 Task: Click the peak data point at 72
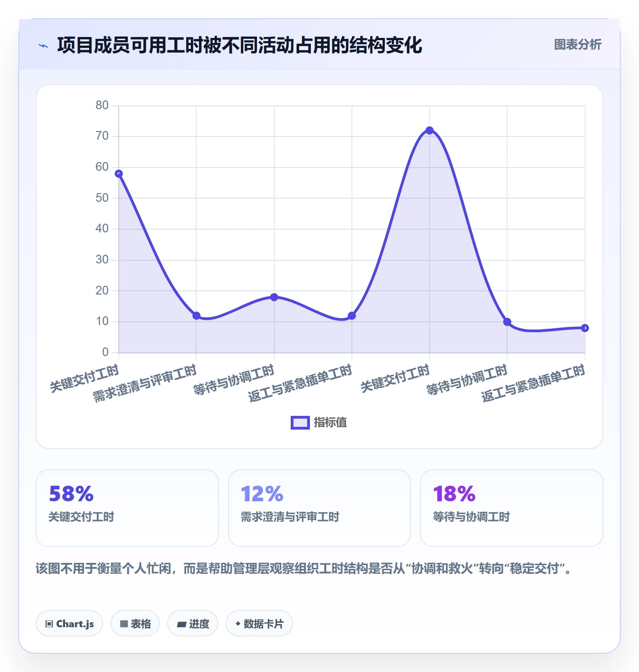(x=429, y=131)
